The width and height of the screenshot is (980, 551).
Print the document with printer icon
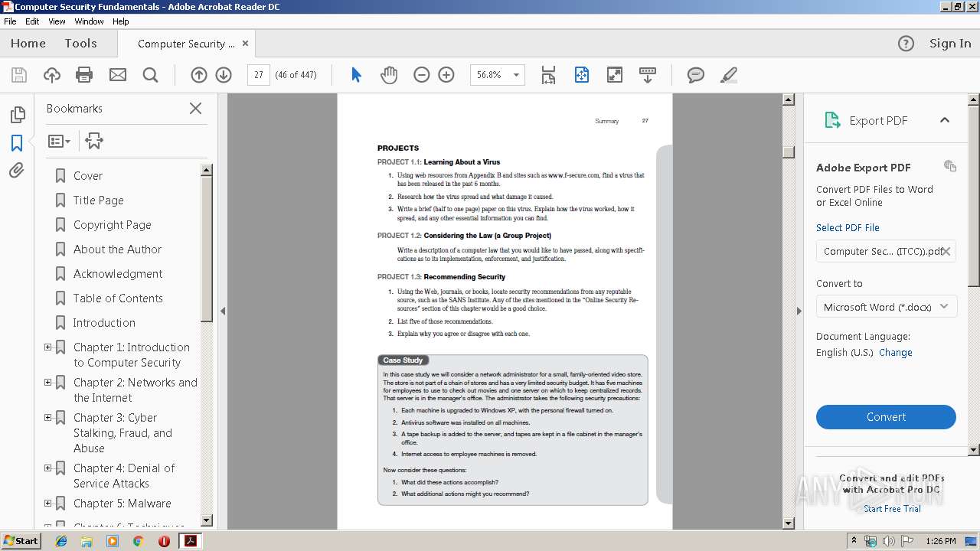click(84, 75)
